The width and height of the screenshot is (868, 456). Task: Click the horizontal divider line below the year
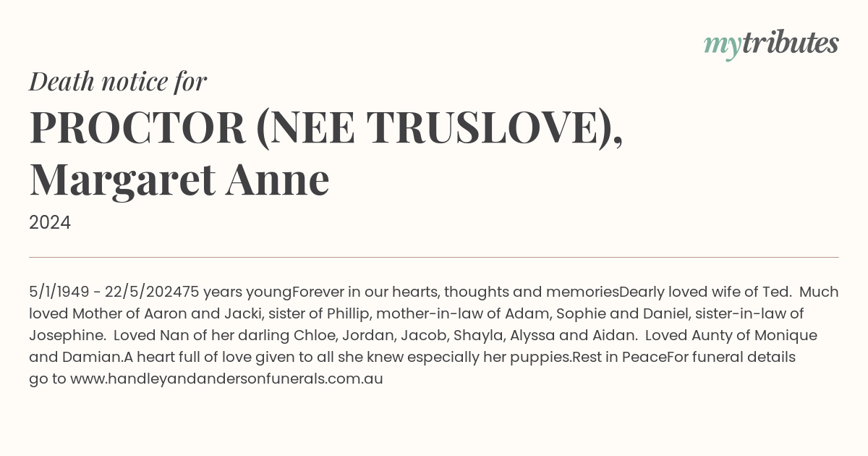tap(434, 257)
